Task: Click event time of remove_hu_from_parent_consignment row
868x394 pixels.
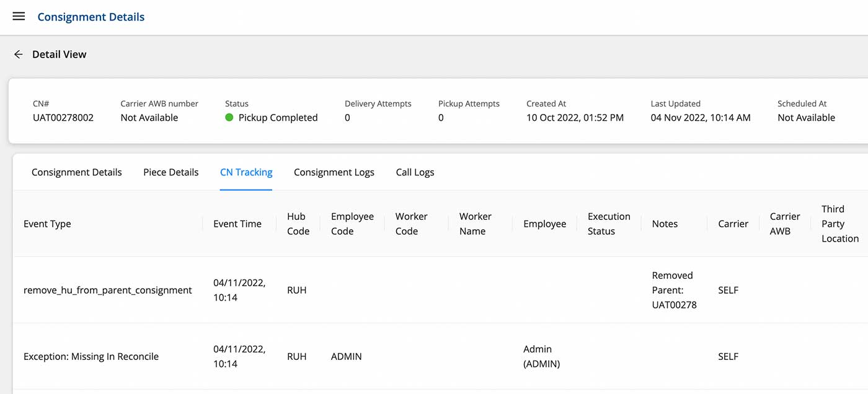Action: (239, 290)
